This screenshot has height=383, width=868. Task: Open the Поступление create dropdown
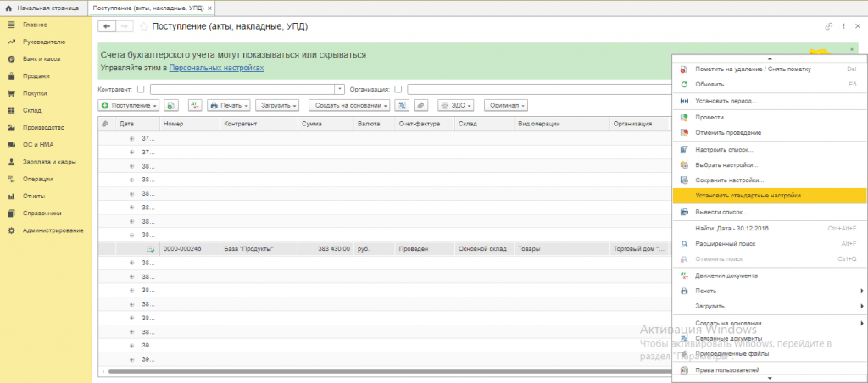(129, 106)
